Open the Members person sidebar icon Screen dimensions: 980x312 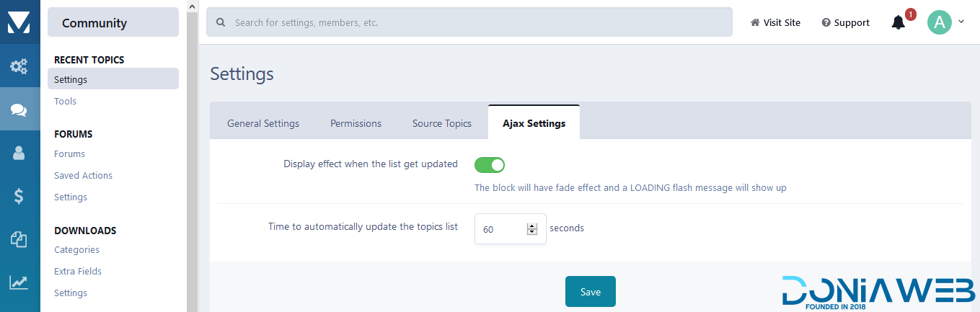[x=19, y=153]
